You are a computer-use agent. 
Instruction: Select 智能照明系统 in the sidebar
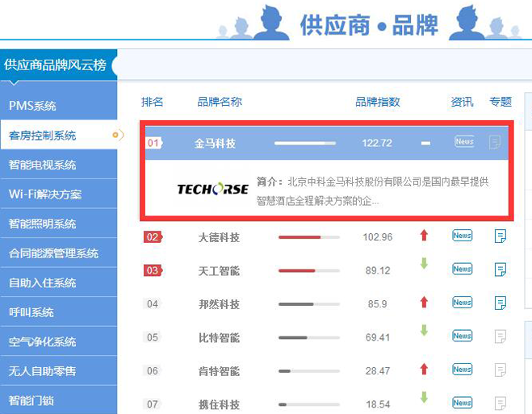coord(59,224)
